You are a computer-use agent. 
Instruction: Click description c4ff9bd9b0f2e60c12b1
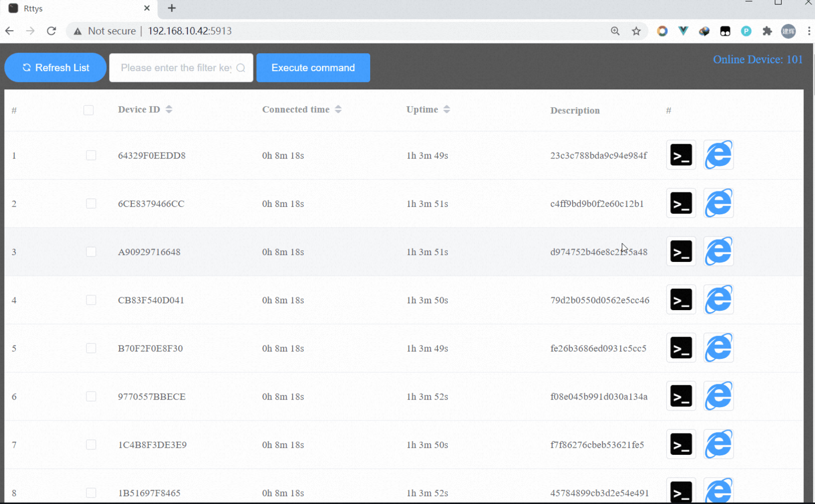pos(597,204)
